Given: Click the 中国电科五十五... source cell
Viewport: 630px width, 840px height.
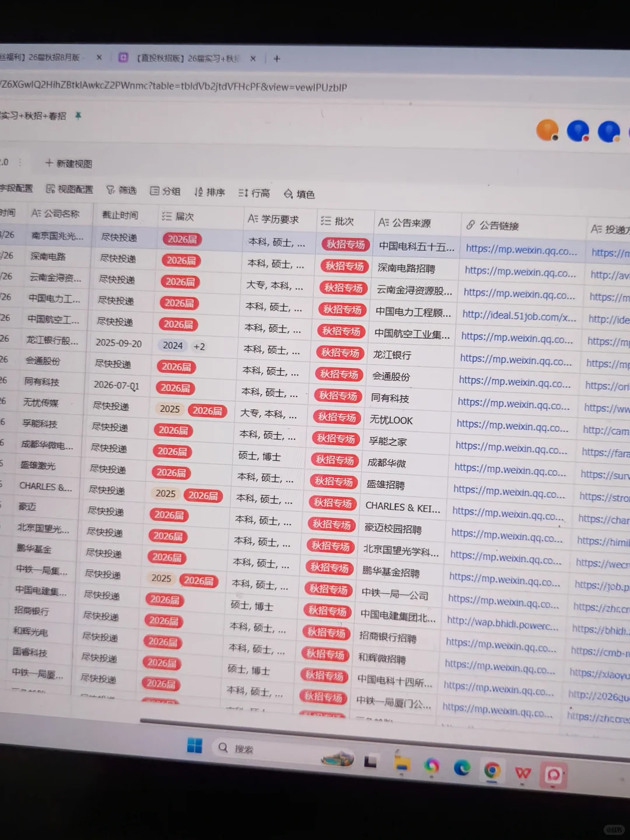Looking at the screenshot, I should (416, 247).
